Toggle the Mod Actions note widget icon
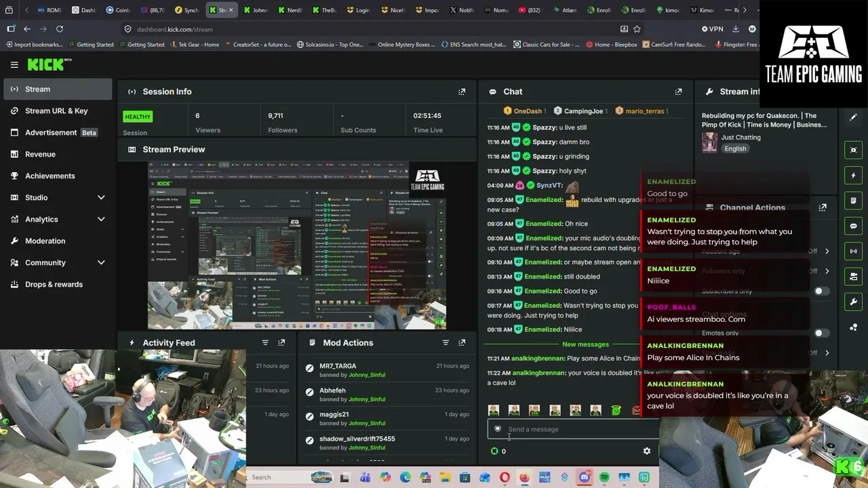The width and height of the screenshot is (868, 488). tap(853, 201)
